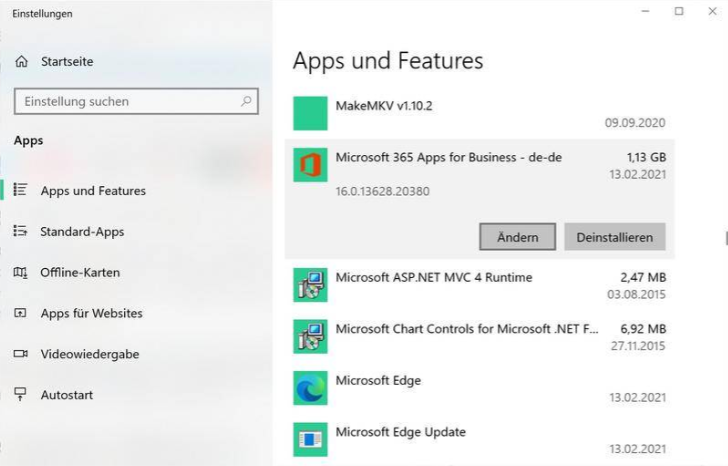Click the date 03.08.2015
Viewport: 728px width, 466px height.
[x=636, y=294]
